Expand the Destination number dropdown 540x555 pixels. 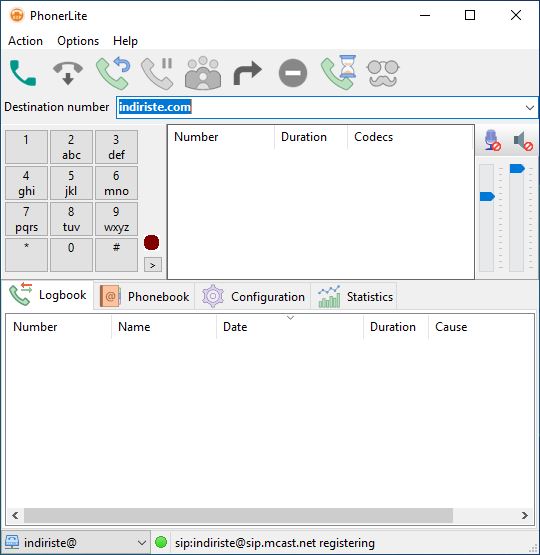(x=529, y=108)
